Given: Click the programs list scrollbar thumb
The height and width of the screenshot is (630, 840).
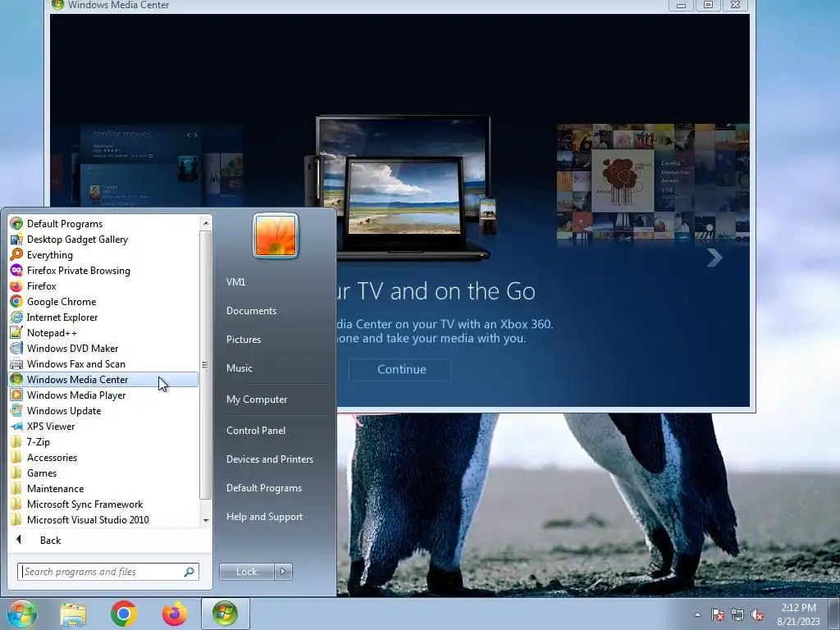Looking at the screenshot, I should click(x=206, y=365).
